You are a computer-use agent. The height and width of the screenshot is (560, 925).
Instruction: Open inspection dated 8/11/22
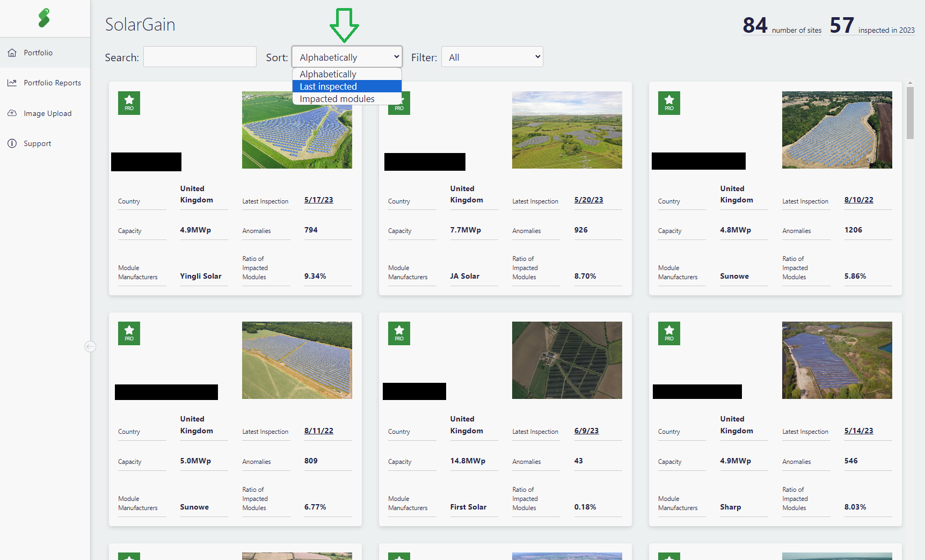click(x=318, y=431)
